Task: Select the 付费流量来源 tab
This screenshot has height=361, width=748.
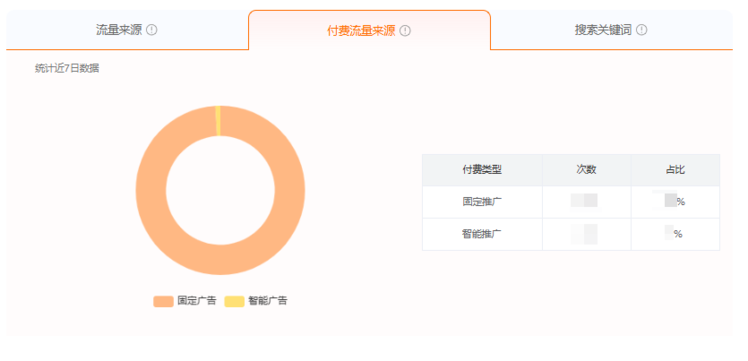Action: coord(369,31)
